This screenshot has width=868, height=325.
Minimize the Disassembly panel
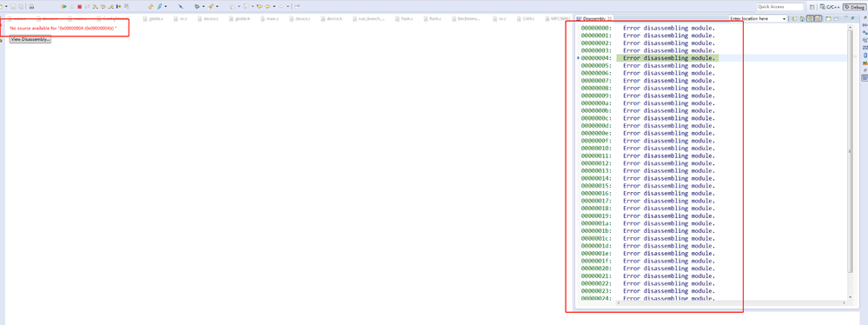pyautogui.click(x=852, y=17)
